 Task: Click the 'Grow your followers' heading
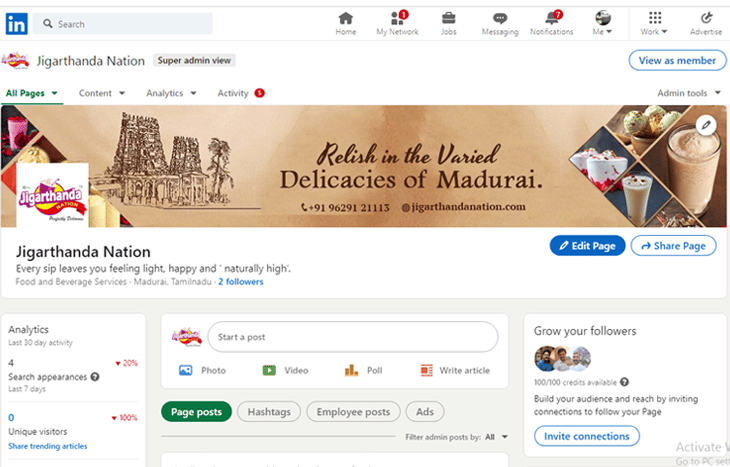point(585,331)
